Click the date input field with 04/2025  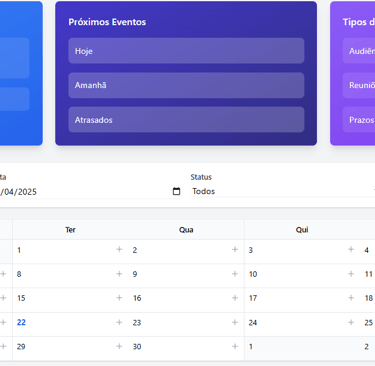pos(90,191)
